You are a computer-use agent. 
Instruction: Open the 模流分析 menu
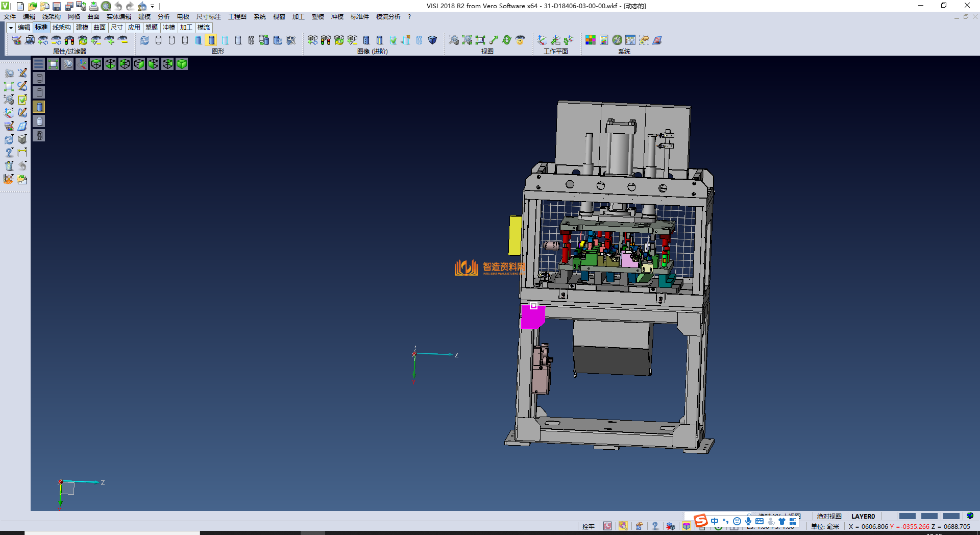click(388, 17)
